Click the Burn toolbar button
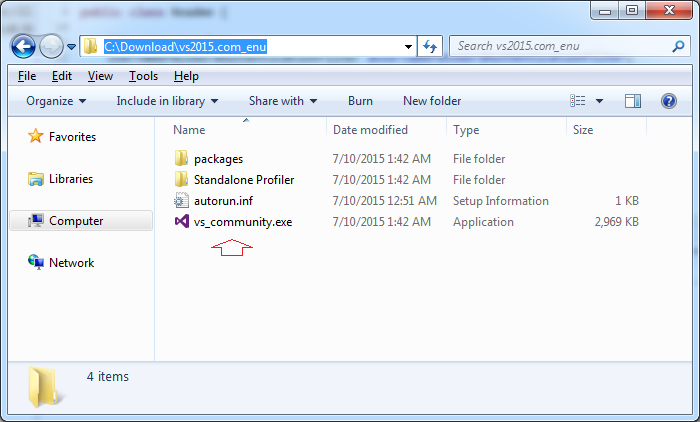 [360, 101]
